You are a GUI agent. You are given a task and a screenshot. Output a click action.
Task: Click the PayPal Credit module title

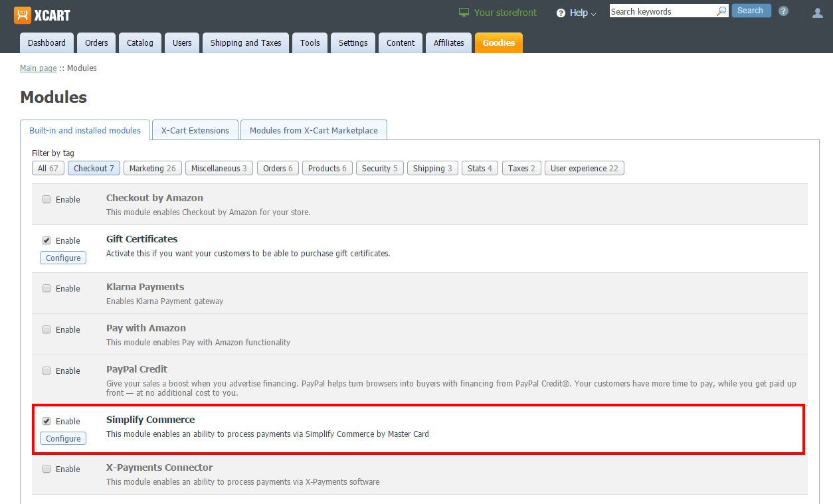[x=137, y=369]
